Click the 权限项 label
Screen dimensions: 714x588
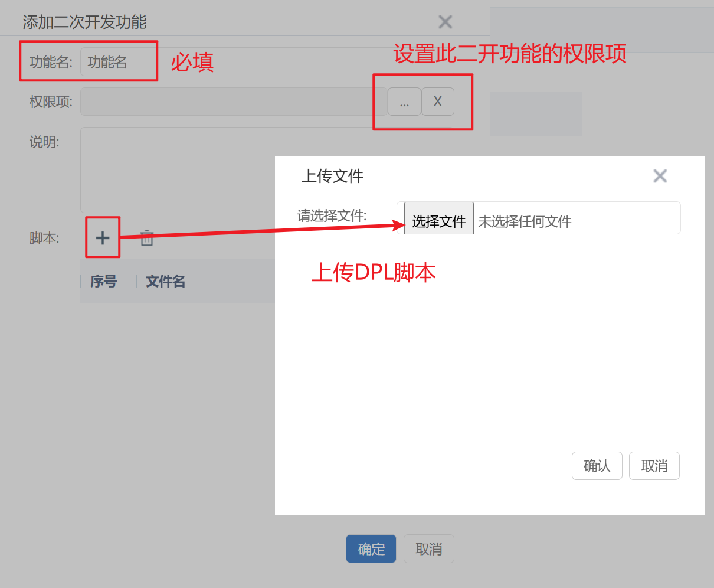(x=51, y=102)
